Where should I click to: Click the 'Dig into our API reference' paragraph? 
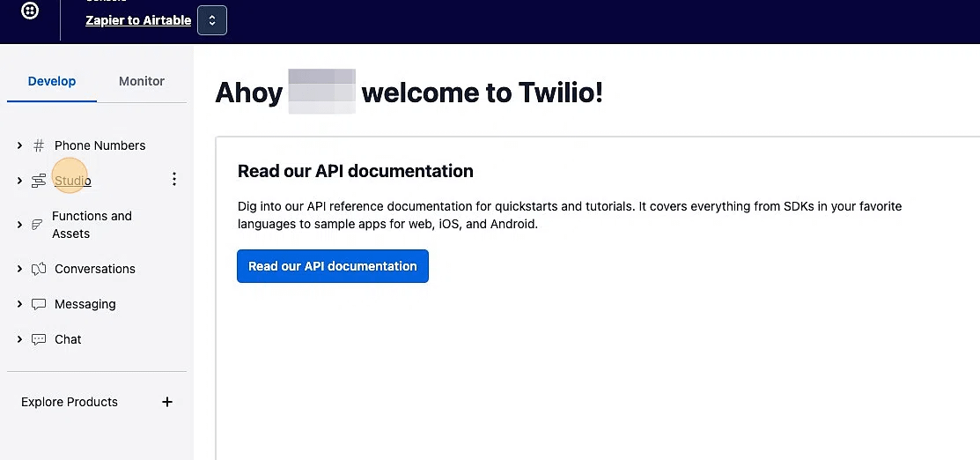pos(570,215)
